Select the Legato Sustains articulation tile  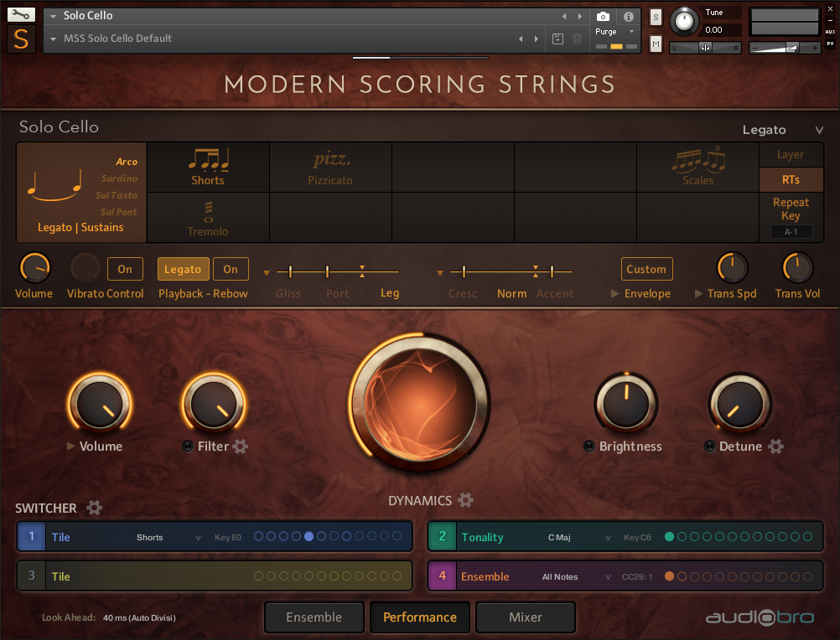click(81, 193)
